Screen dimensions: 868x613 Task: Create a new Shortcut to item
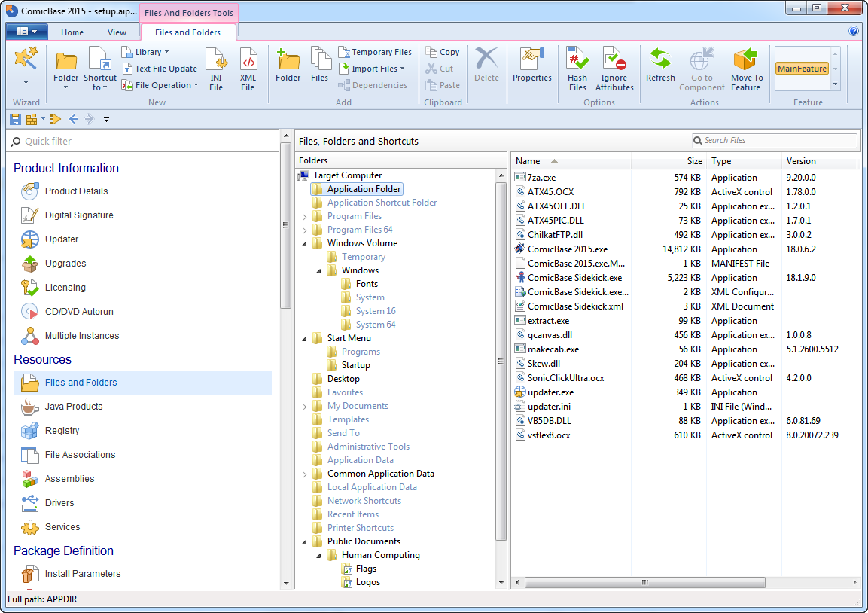pos(99,69)
